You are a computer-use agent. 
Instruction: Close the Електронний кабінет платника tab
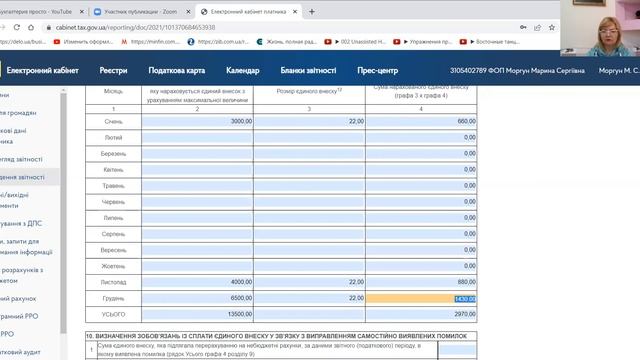point(295,12)
